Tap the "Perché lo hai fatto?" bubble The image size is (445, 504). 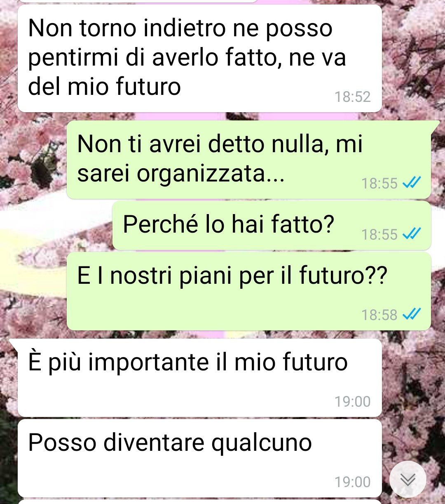(x=272, y=225)
